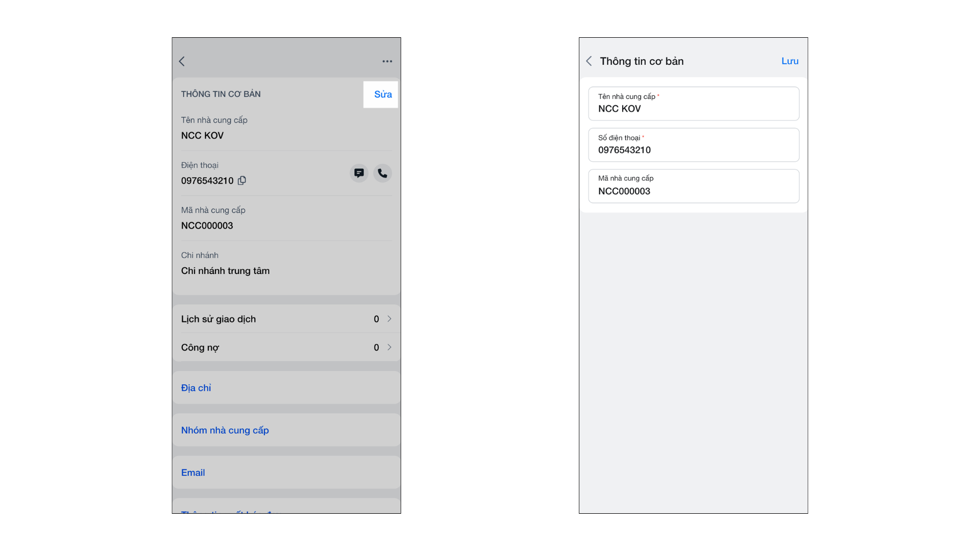Open the Địa chỉ section
The image size is (980, 551).
coord(196,388)
